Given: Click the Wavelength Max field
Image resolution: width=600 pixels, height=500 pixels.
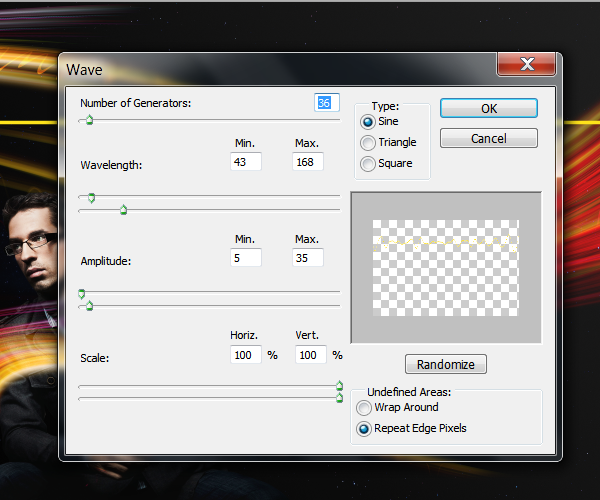Looking at the screenshot, I should point(308,162).
